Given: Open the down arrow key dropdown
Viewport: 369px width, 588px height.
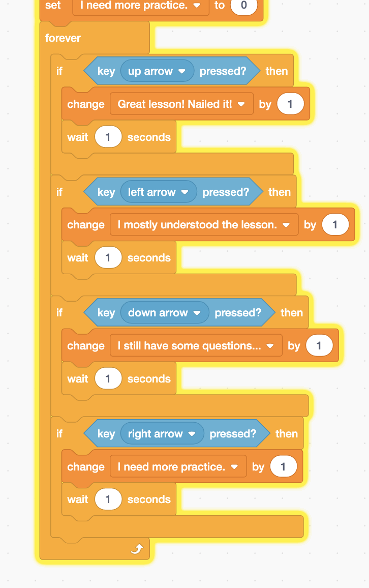Looking at the screenshot, I should pyautogui.click(x=197, y=313).
